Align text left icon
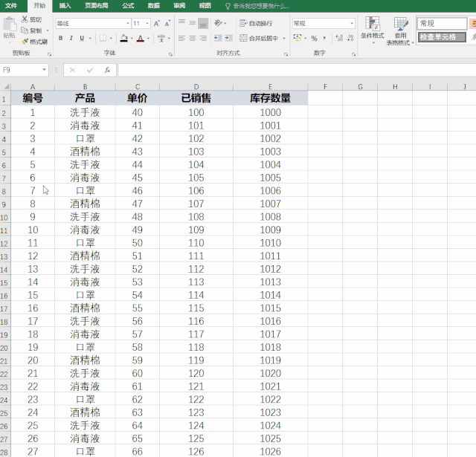This screenshot has height=457, width=476. point(181,38)
